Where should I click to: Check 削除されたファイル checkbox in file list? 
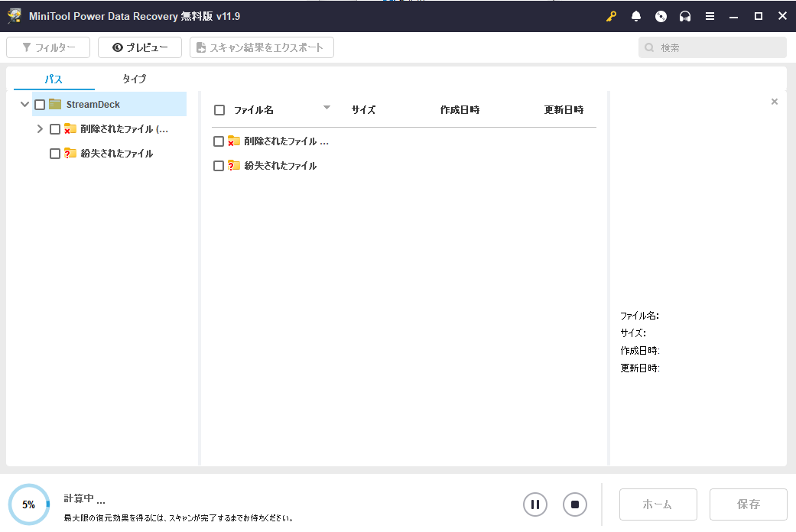point(218,141)
